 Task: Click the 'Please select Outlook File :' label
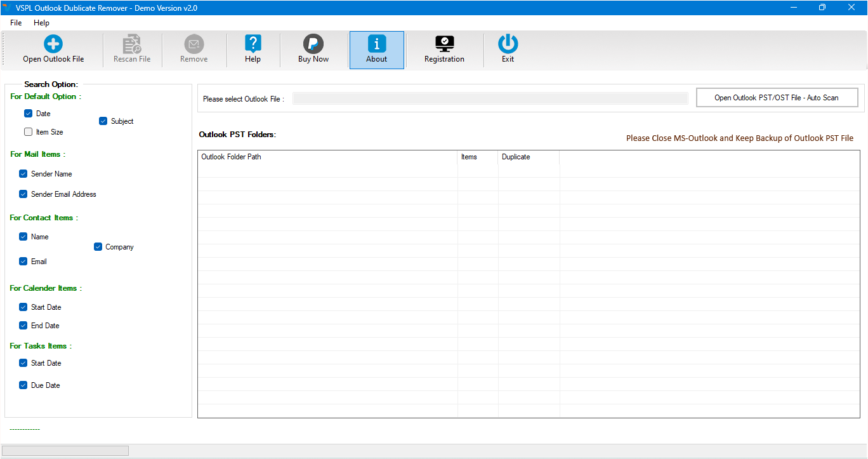click(244, 99)
